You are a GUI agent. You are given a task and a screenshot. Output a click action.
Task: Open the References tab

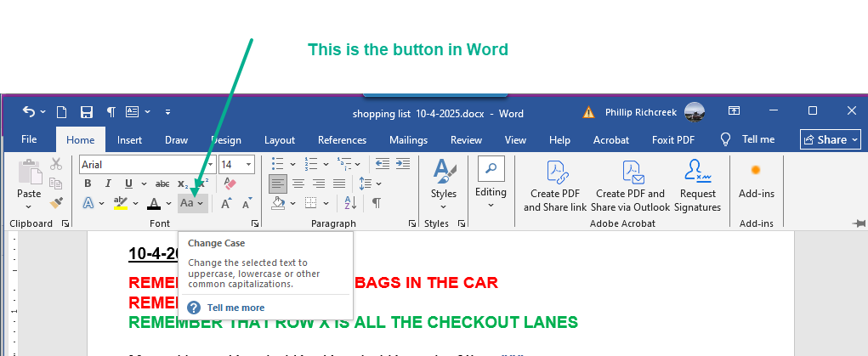(x=342, y=140)
